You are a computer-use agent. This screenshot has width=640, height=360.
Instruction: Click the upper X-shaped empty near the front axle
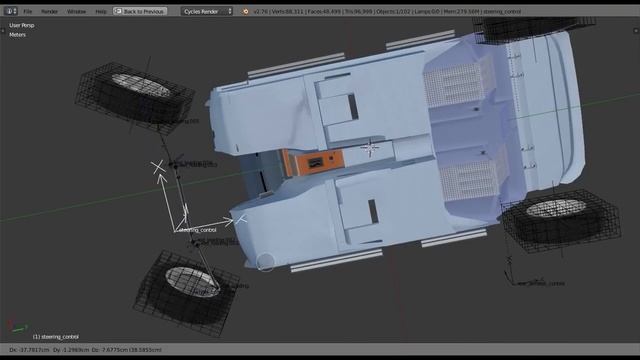click(158, 167)
